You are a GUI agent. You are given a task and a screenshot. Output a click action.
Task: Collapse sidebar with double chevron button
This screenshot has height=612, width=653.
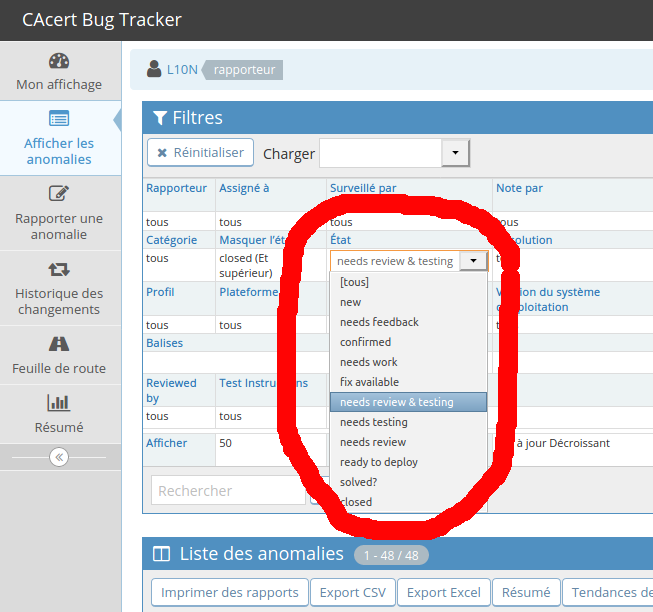point(59,457)
